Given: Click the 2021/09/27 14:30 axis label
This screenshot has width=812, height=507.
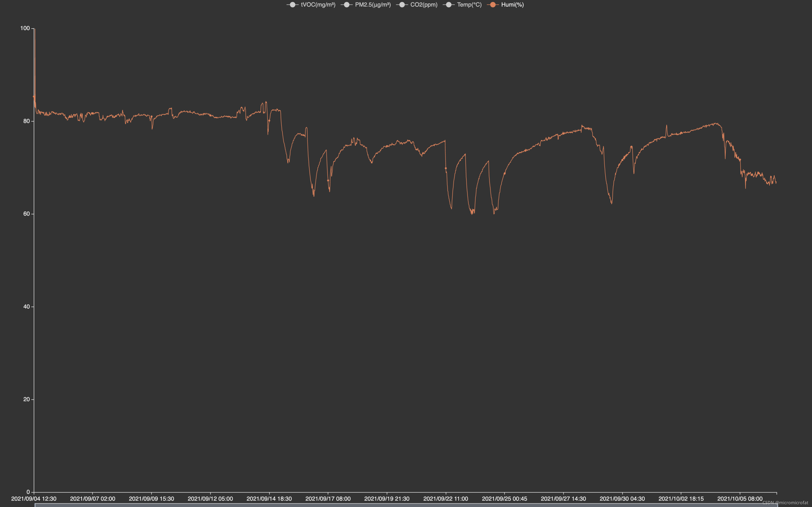Looking at the screenshot, I should pyautogui.click(x=563, y=499).
